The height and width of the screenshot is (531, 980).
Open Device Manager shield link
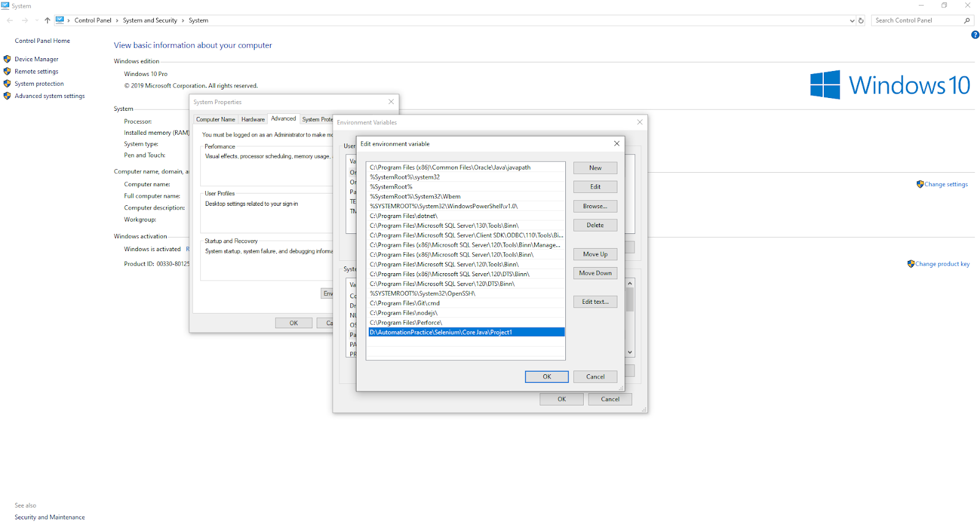(37, 59)
